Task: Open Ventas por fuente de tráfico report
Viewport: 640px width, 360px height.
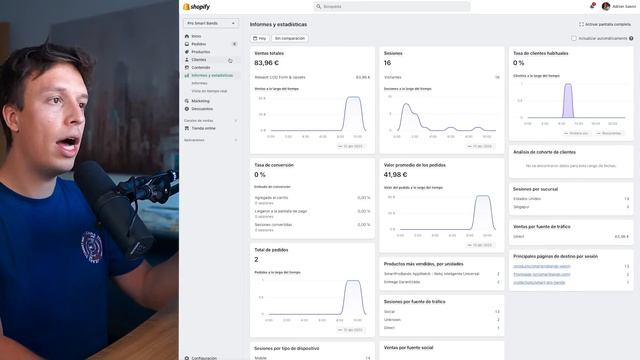Action: click(542, 227)
